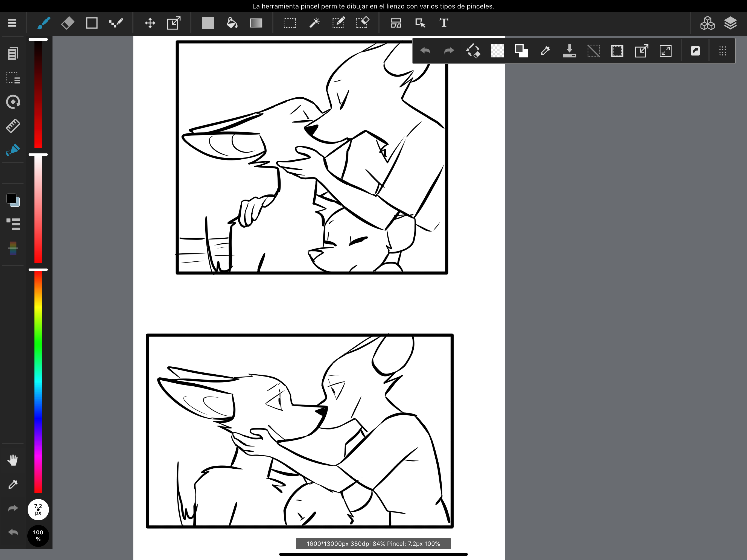The height and width of the screenshot is (560, 747).
Task: Open the 100% opacity control
Action: click(x=38, y=535)
